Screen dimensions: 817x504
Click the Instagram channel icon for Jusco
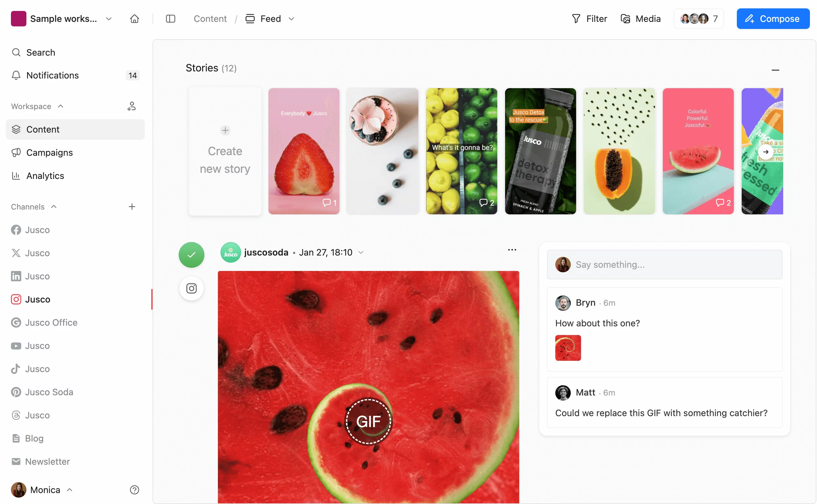pyautogui.click(x=16, y=299)
